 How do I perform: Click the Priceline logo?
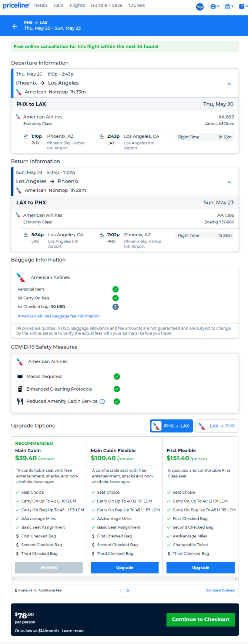(x=16, y=5)
